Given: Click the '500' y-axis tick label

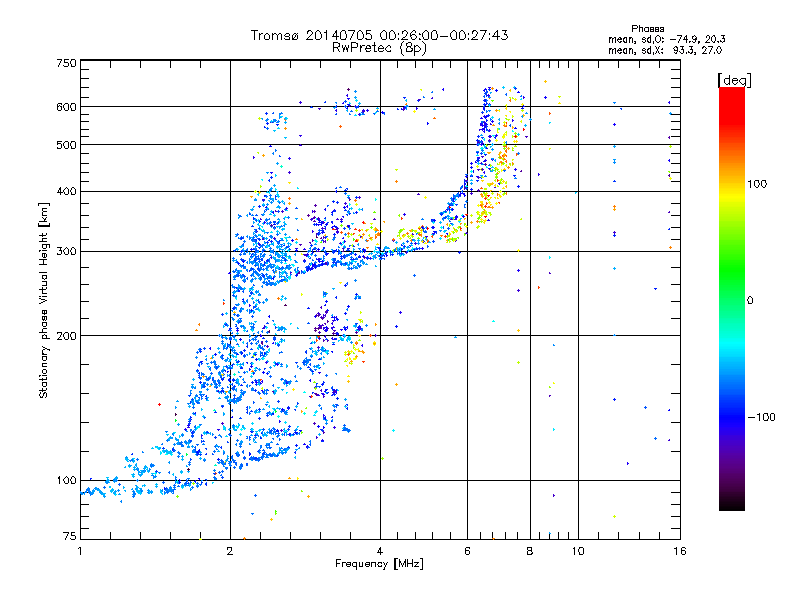Looking at the screenshot, I should coord(67,145).
